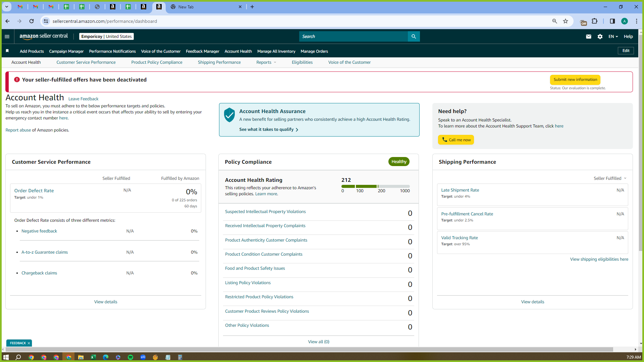This screenshot has height=362, width=644.
Task: Open the A-to-z Guarantee claims link
Action: coord(45,252)
